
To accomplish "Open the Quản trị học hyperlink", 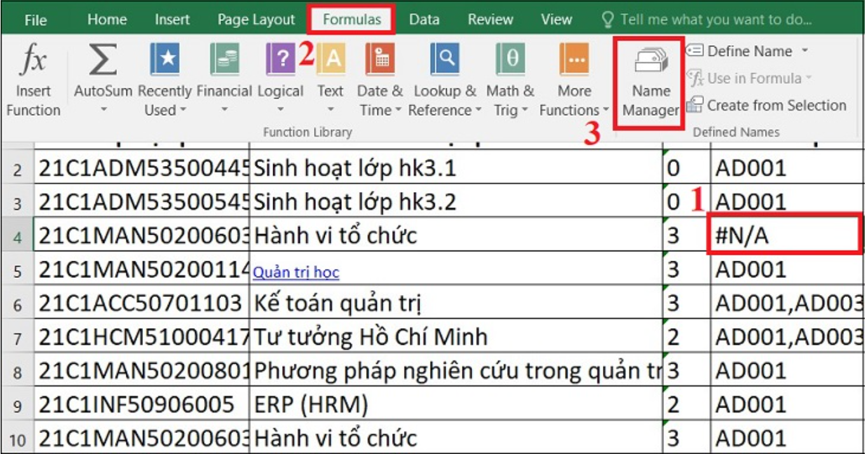I will coord(296,273).
